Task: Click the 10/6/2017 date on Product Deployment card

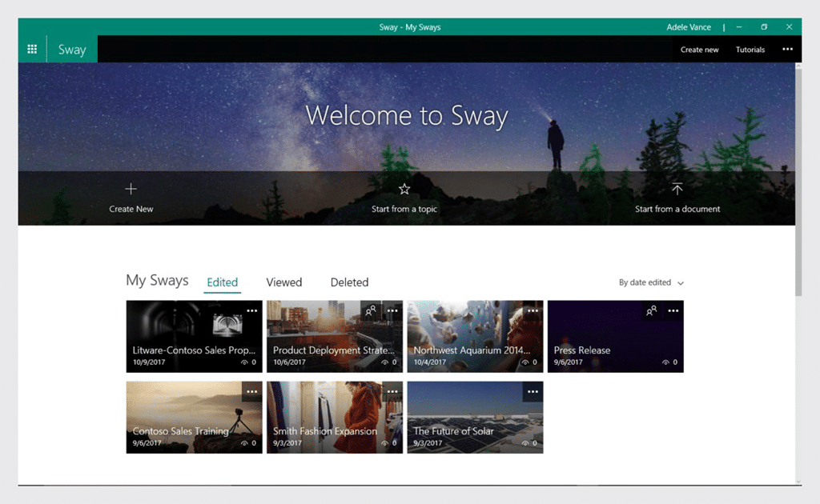Action: point(289,362)
